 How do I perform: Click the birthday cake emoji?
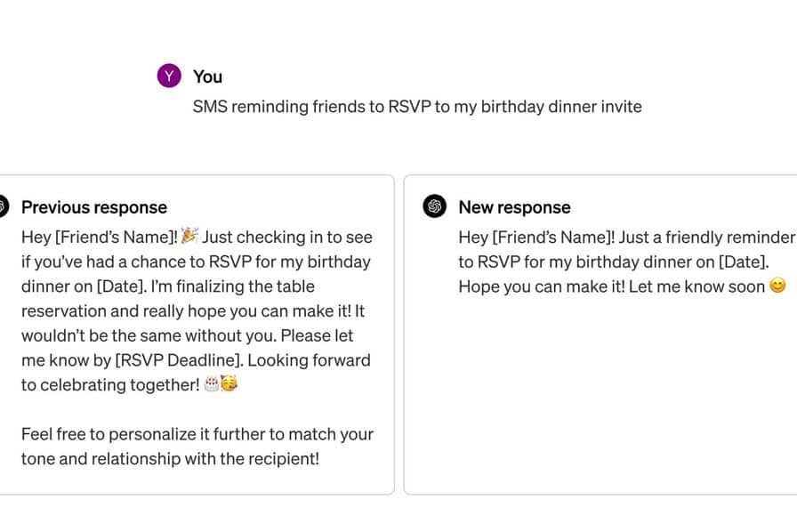(x=212, y=383)
